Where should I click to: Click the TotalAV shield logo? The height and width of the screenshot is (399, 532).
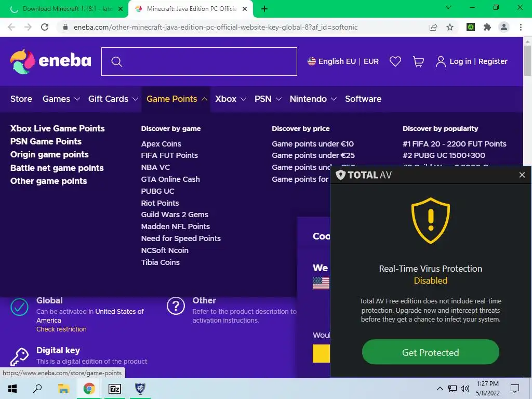[x=340, y=175]
